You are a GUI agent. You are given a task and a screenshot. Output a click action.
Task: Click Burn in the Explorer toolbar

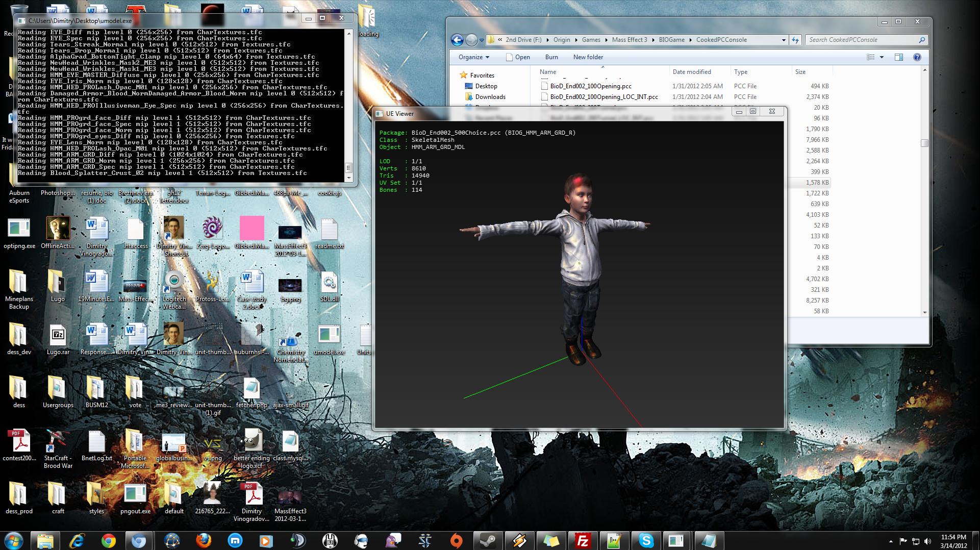(551, 57)
